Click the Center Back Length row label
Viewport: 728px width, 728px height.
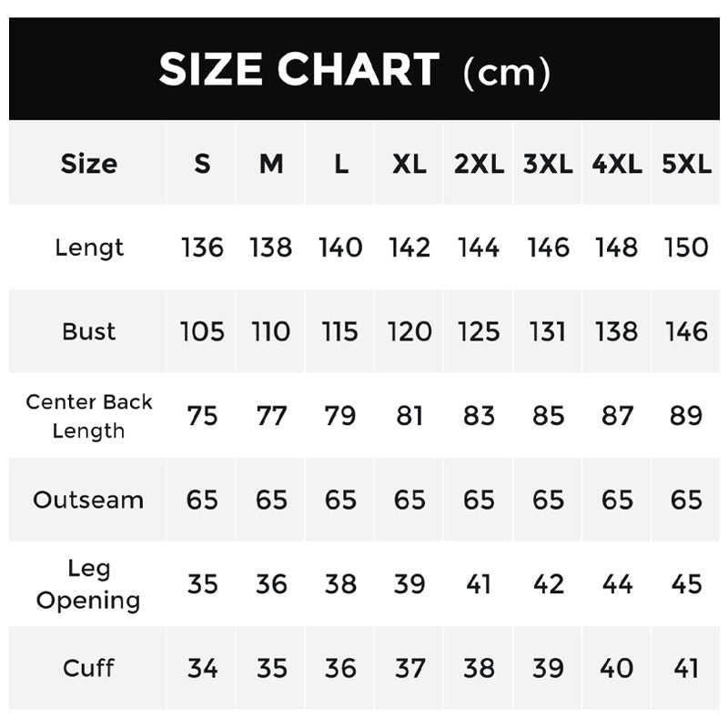[88, 416]
